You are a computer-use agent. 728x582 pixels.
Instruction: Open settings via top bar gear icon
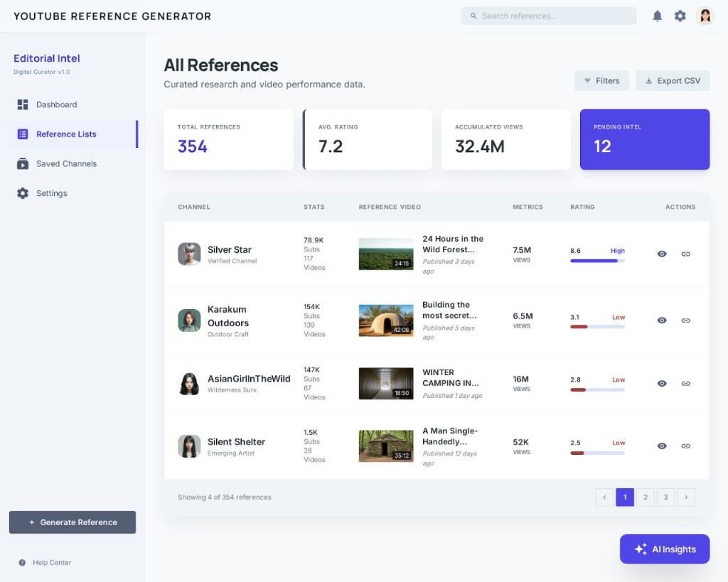680,16
